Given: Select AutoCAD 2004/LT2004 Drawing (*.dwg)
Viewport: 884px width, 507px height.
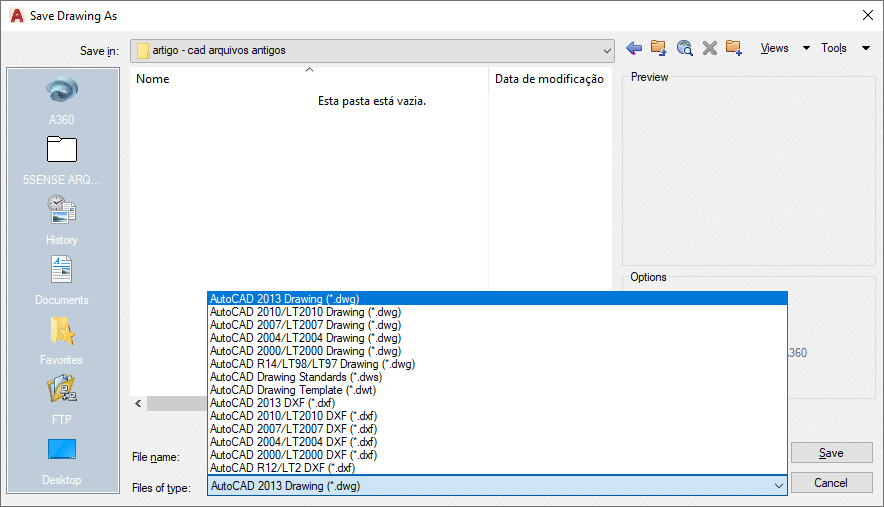Looking at the screenshot, I should [x=497, y=338].
